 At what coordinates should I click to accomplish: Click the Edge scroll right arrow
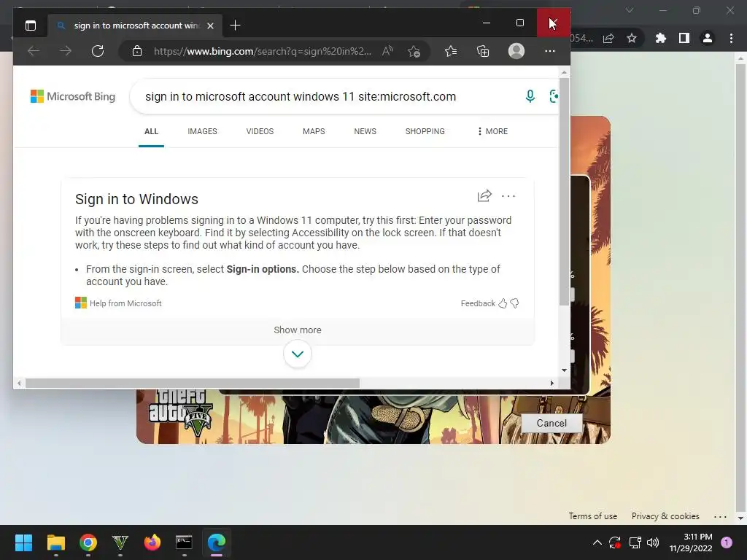pyautogui.click(x=552, y=384)
